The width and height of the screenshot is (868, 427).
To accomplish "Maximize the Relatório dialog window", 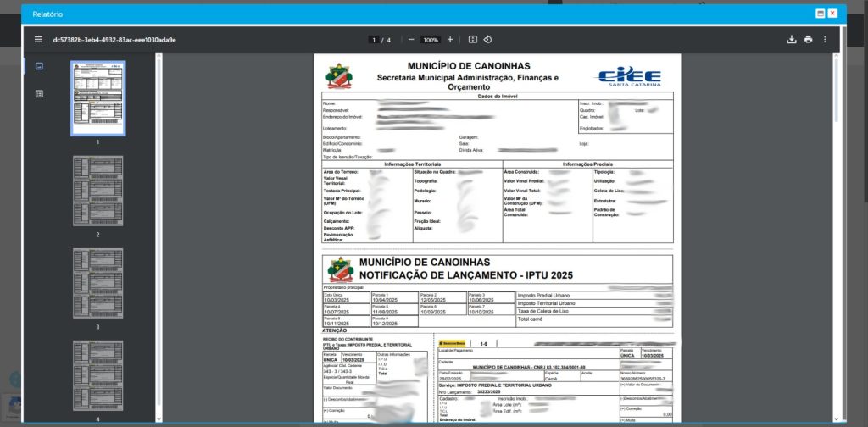I will [x=821, y=14].
